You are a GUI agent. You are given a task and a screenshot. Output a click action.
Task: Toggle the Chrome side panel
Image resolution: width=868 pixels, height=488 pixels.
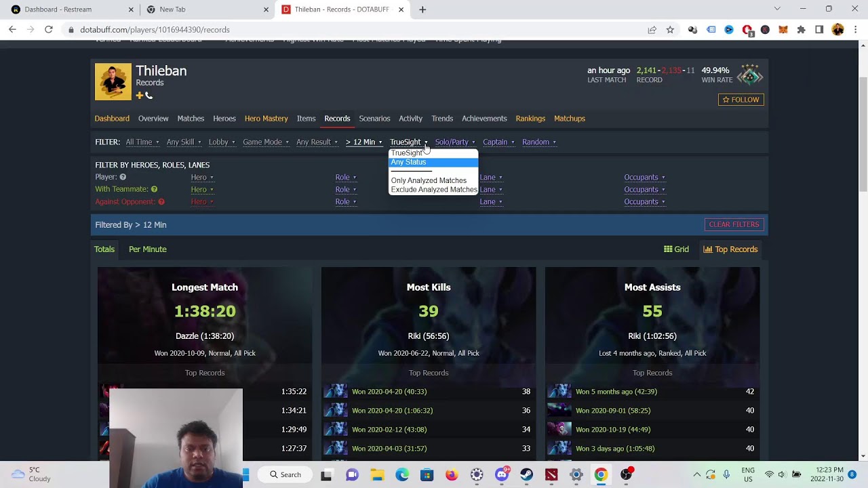tap(819, 30)
